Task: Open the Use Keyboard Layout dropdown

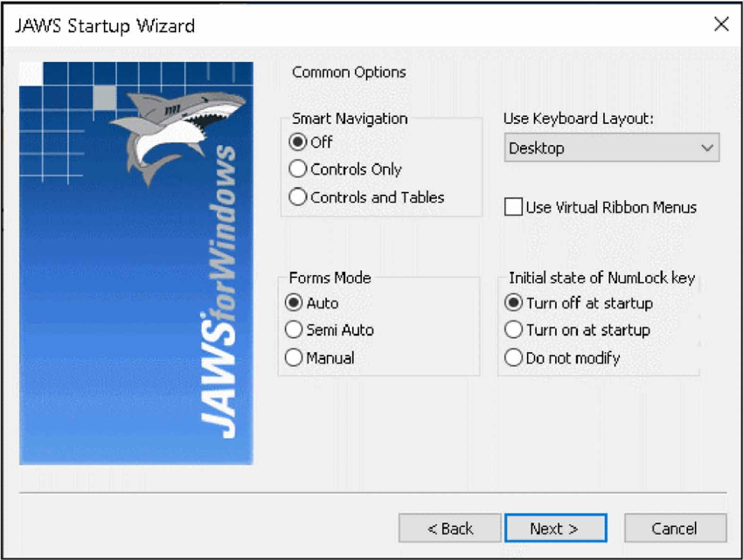Action: pyautogui.click(x=611, y=149)
